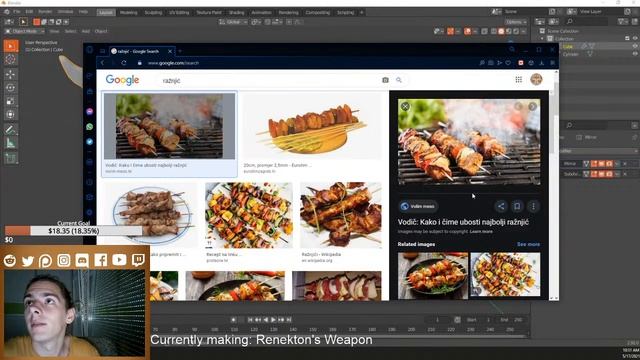This screenshot has height=360, width=640.
Task: Open the Google account avatar
Action: tap(536, 80)
